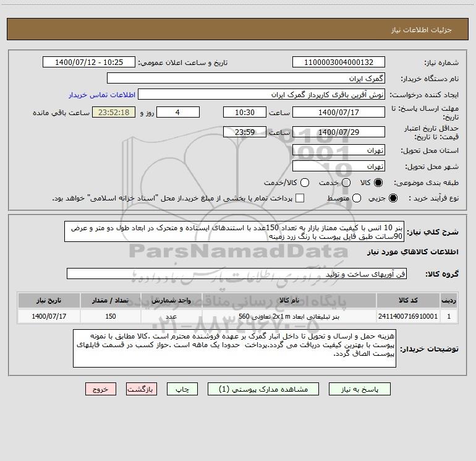Image resolution: width=476 pixels, height=461 pixels.
Task: Click the announcement date field 1400/07/12 - 10:25
Action: tap(89, 62)
